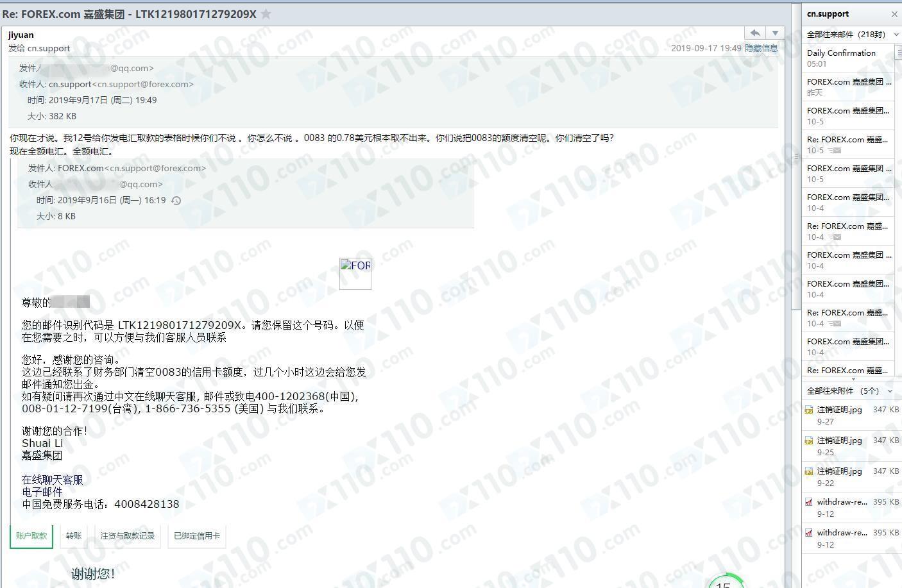Click the history clock icon beside 16:19

pyautogui.click(x=176, y=201)
